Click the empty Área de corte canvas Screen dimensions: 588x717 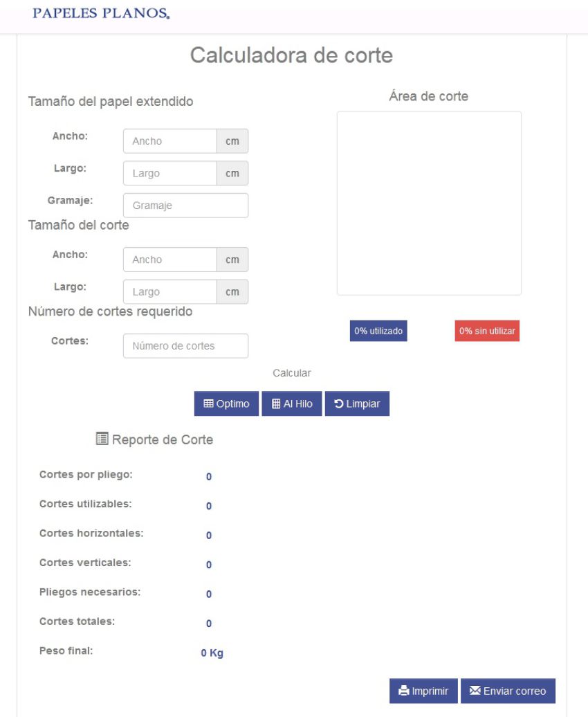(429, 203)
